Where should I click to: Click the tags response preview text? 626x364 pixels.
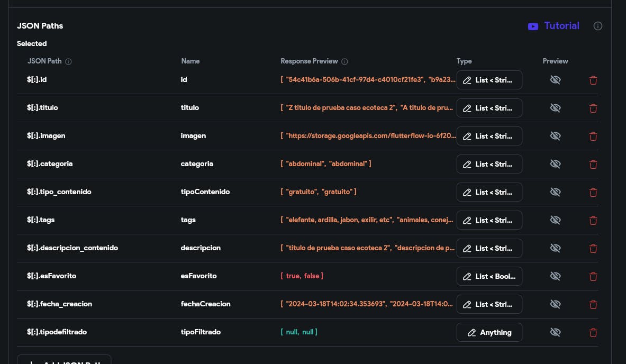point(367,220)
